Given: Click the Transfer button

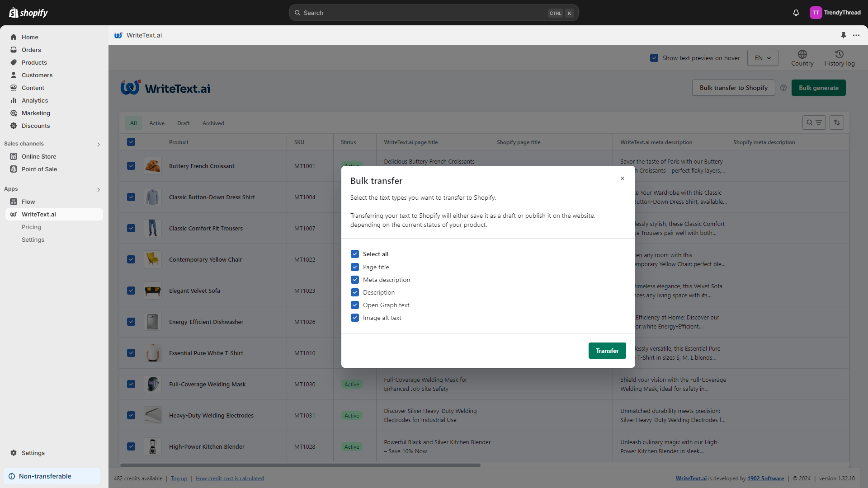Looking at the screenshot, I should pyautogui.click(x=607, y=351).
